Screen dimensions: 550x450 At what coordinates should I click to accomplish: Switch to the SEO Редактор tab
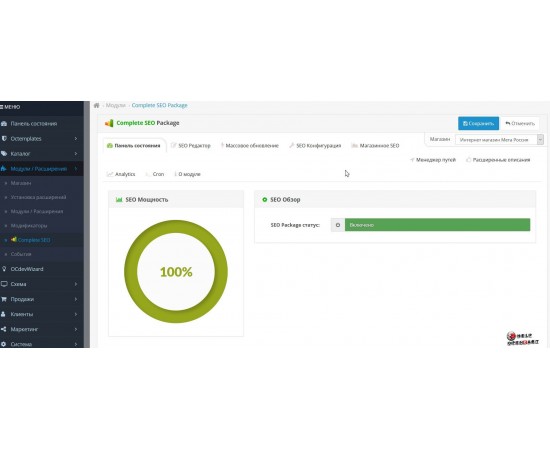[x=190, y=145]
